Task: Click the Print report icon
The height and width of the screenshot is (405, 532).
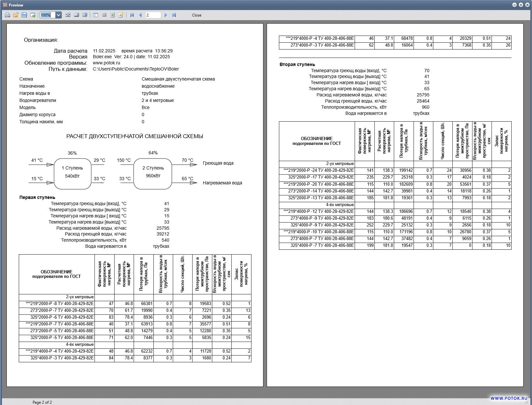Action: coord(7,15)
